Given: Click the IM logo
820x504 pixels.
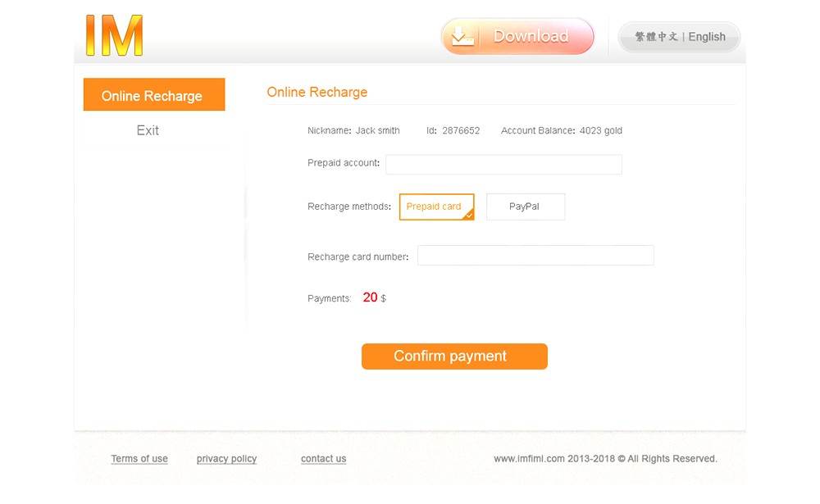Looking at the screenshot, I should (x=114, y=36).
